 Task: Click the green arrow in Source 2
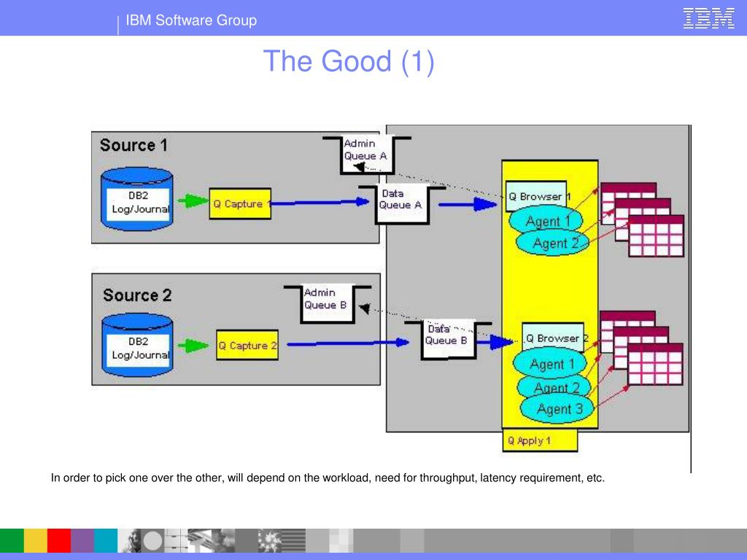[x=193, y=346]
